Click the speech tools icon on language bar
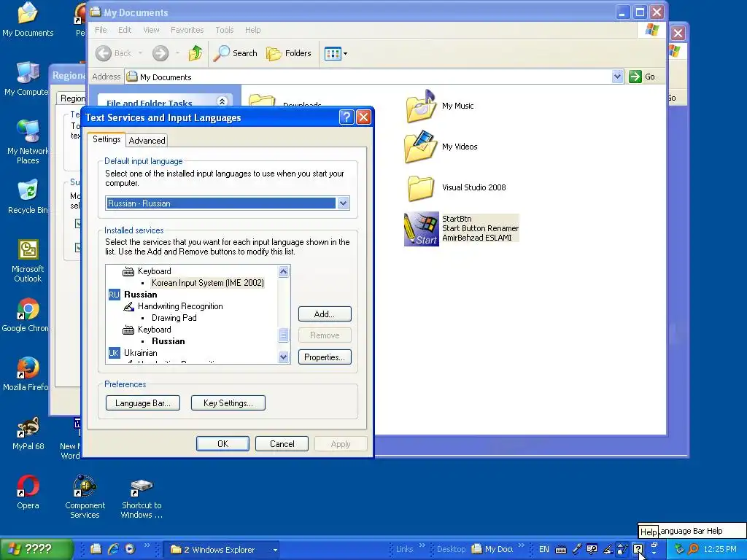The height and width of the screenshot is (560, 747). click(x=592, y=549)
